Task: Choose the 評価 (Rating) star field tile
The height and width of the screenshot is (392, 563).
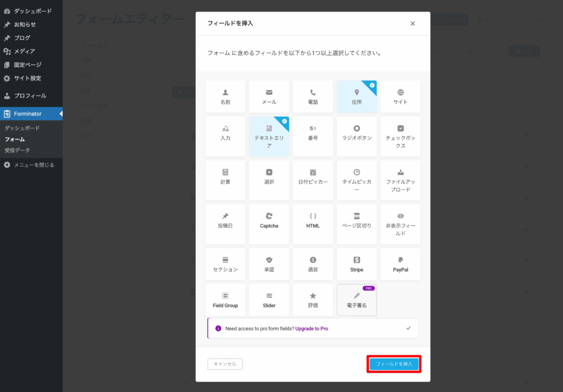Action: click(313, 300)
